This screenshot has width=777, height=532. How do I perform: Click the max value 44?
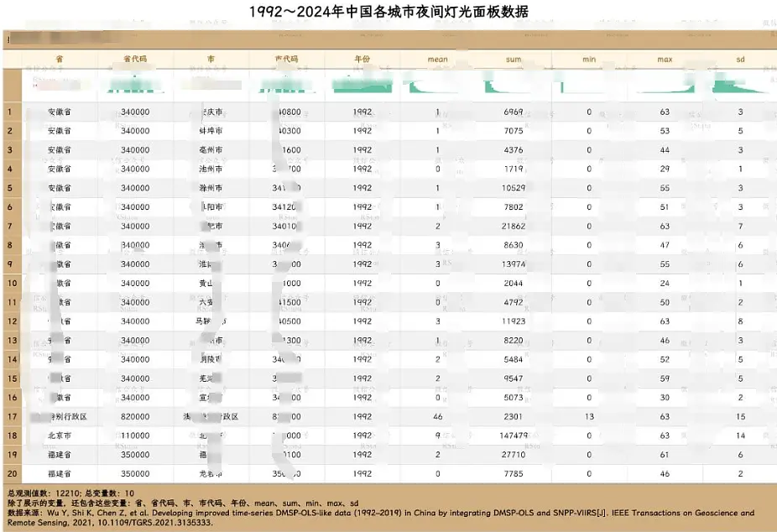[665, 150]
